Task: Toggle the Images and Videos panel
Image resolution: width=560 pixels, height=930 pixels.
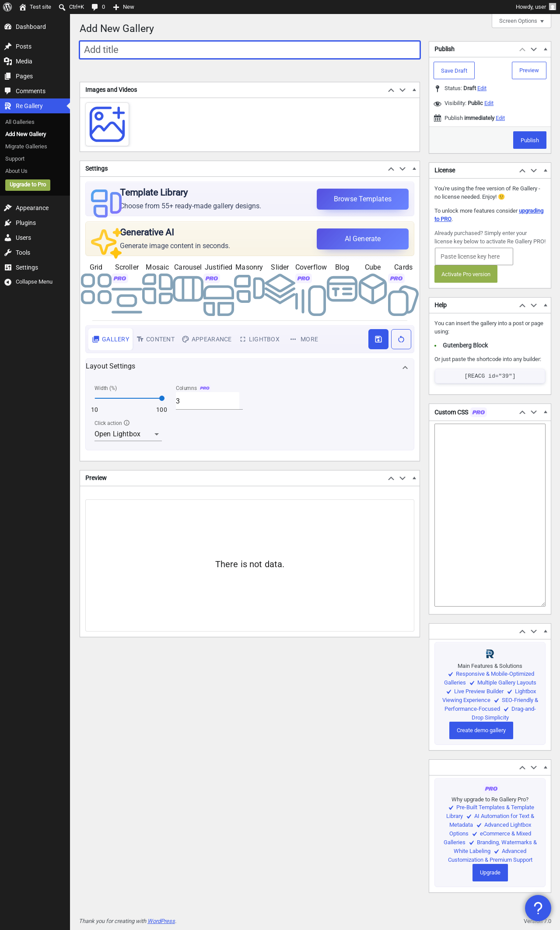Action: pos(414,90)
